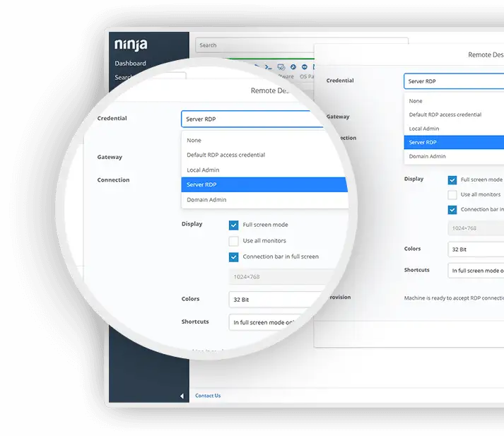Click the 1024×768 resolution field, magnified view
The height and width of the screenshot is (436, 504).
281,276
